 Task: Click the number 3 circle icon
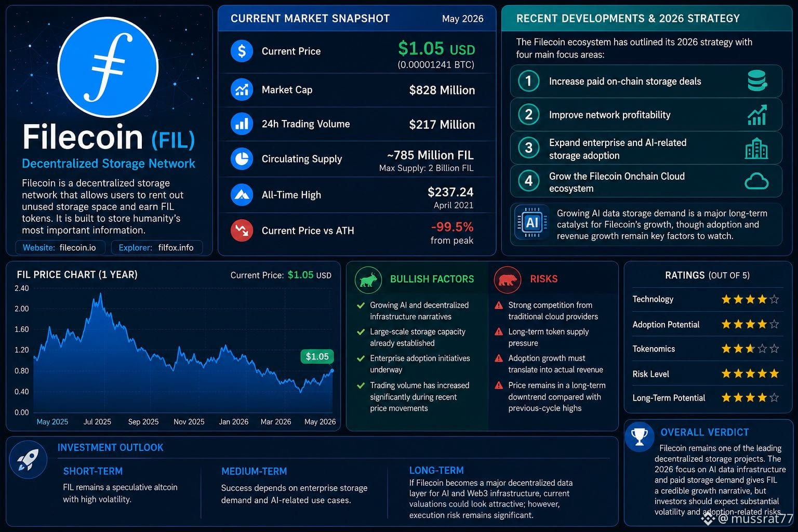pyautogui.click(x=529, y=148)
